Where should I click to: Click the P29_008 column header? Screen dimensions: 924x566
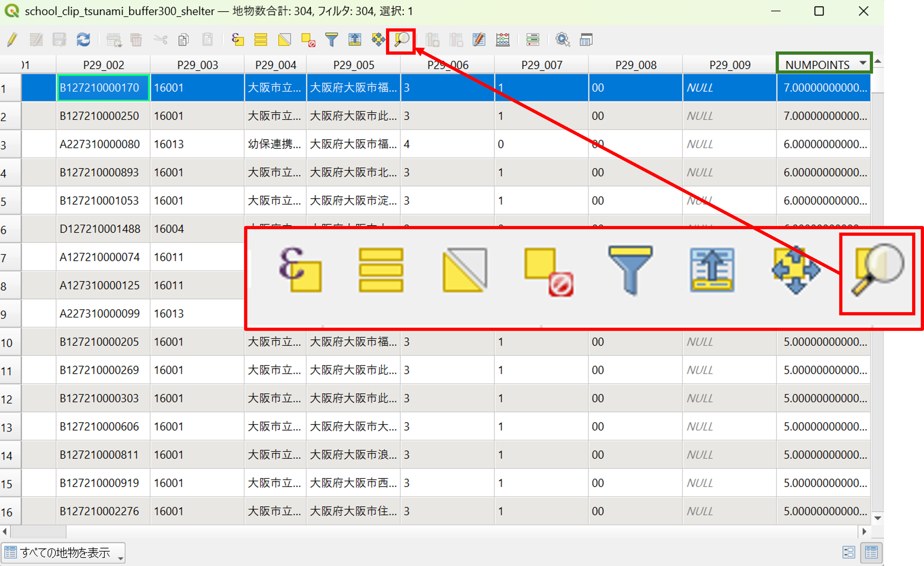click(x=636, y=65)
